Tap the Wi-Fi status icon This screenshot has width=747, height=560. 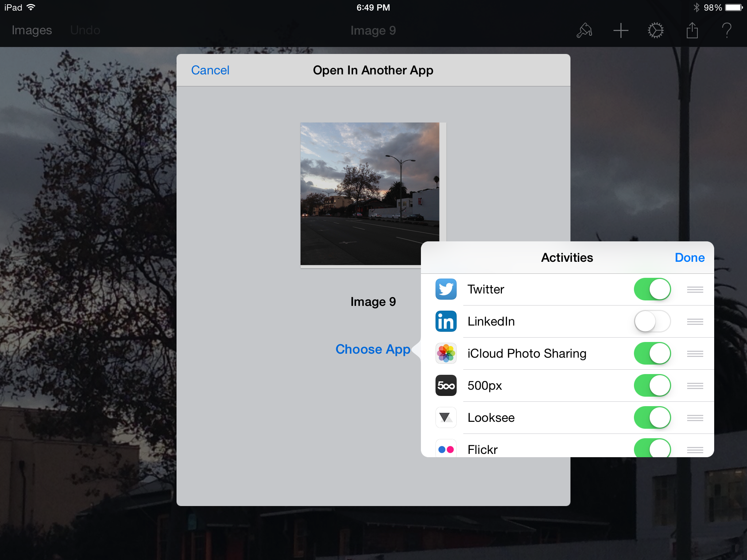31,7
